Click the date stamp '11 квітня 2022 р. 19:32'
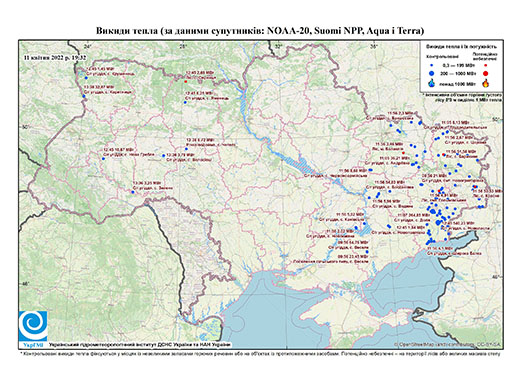This screenshot has height=368, width=520. 55,57
